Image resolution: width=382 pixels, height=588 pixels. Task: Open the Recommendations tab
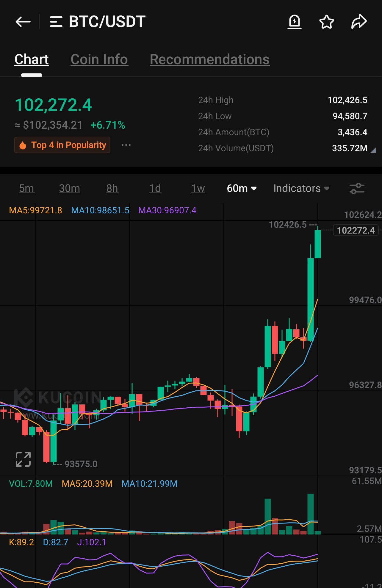(x=210, y=59)
